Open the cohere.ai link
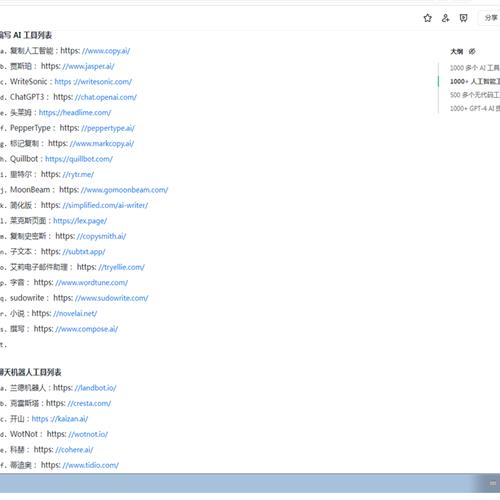The width and height of the screenshot is (500, 500). click(74, 450)
